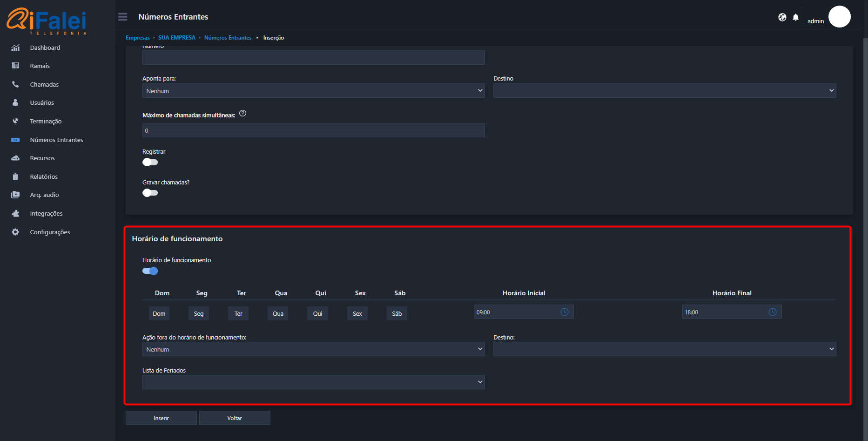
Task: Open the Horário Inicial clock picker
Action: [x=564, y=312]
